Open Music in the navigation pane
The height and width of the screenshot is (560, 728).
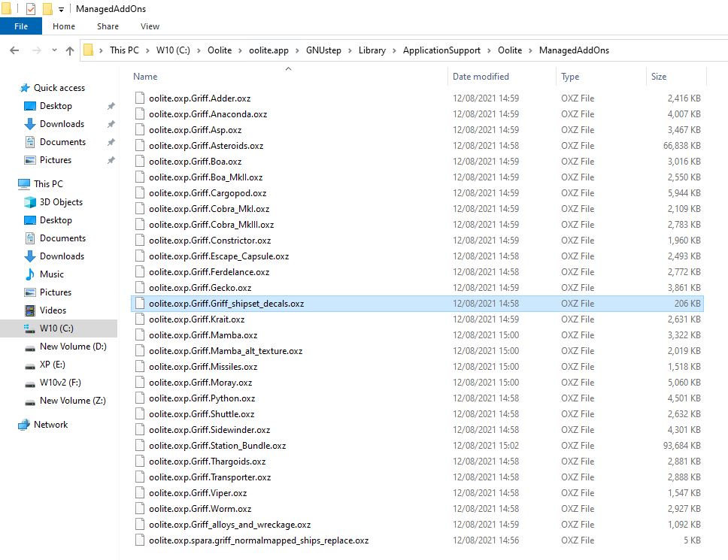coord(51,274)
